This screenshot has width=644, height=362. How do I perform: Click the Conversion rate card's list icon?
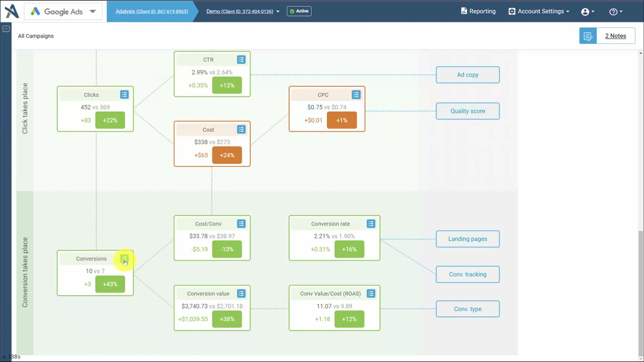[x=371, y=223]
